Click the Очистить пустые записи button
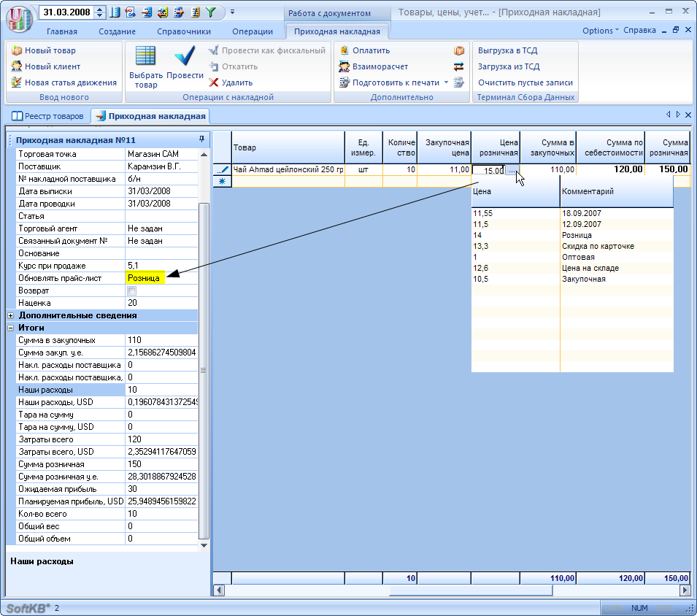 coord(525,82)
